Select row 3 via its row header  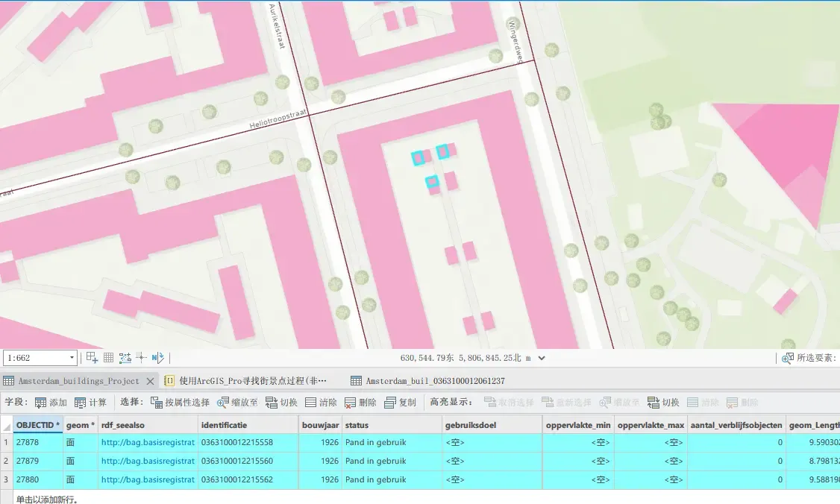coord(7,480)
